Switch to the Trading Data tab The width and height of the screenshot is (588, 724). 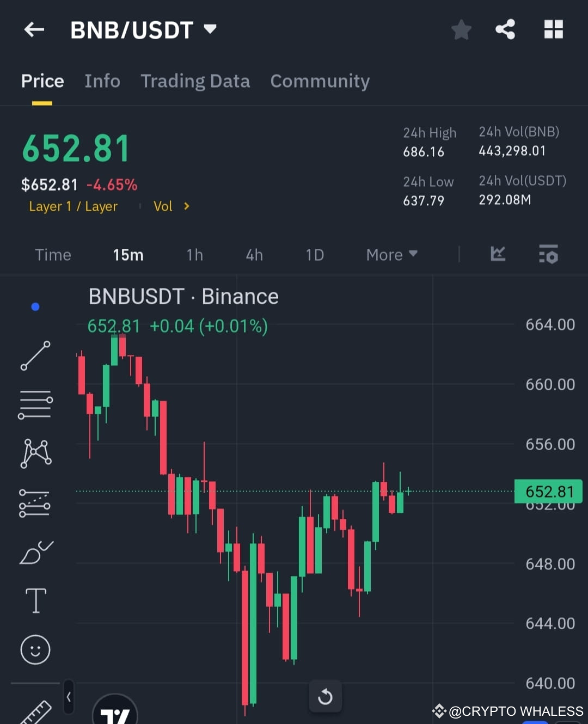[x=195, y=81]
